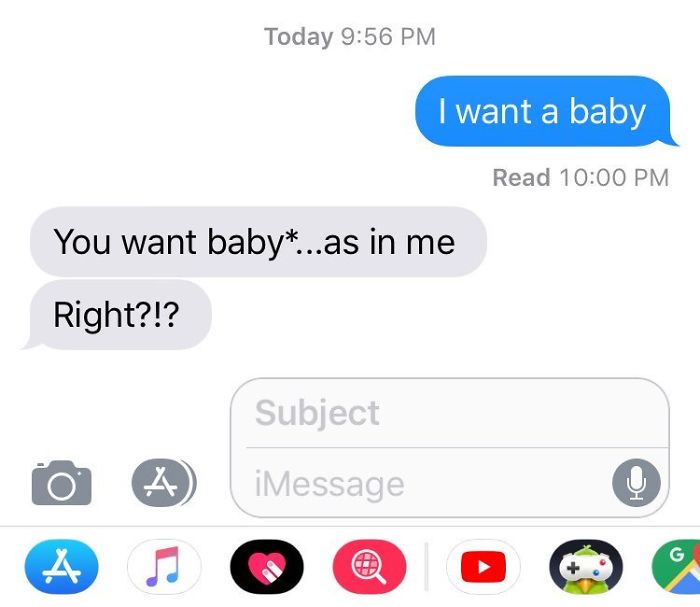Open the red images search icon
Image resolution: width=700 pixels, height=607 pixels.
(x=370, y=567)
